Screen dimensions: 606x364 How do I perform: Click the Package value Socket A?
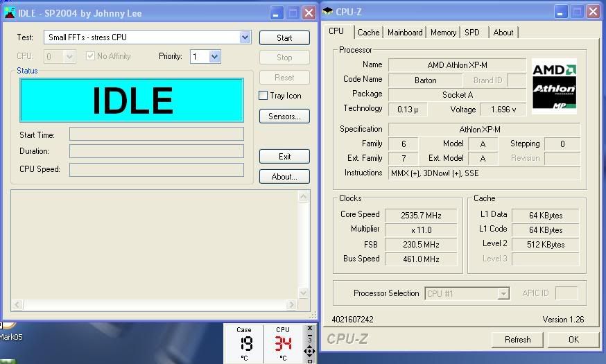point(457,95)
